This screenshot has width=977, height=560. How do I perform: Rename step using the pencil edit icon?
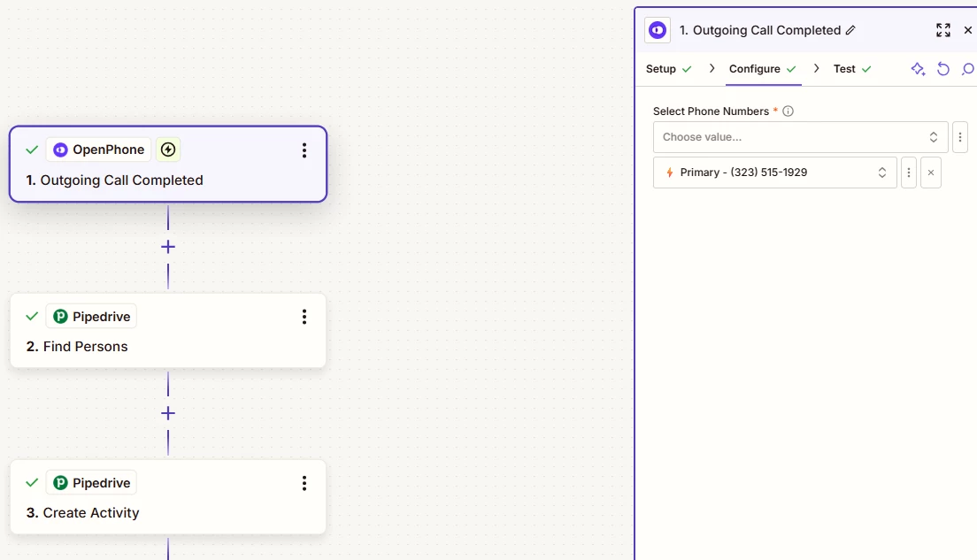[850, 30]
